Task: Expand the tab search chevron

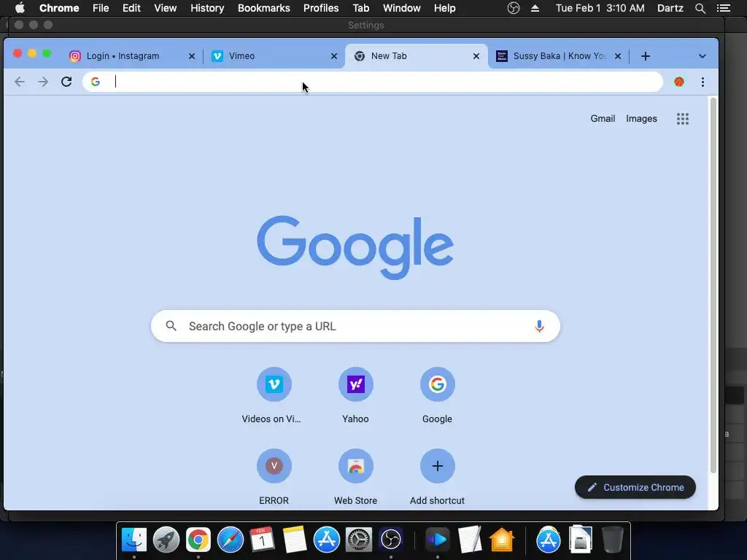Action: [703, 56]
